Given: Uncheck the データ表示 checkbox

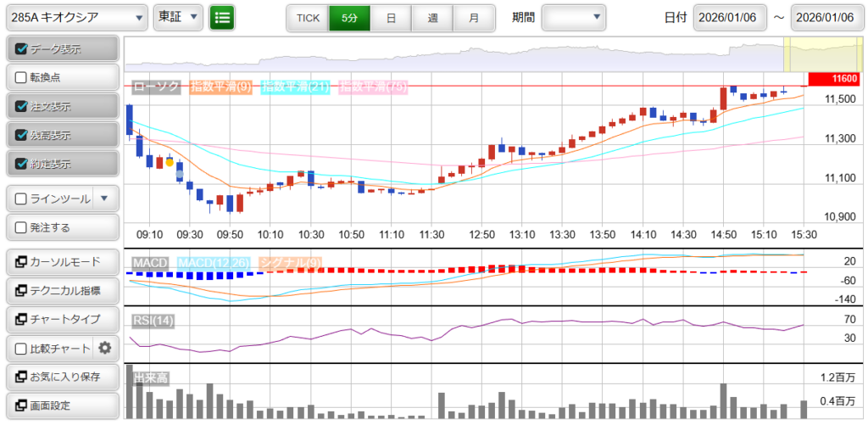Looking at the screenshot, I should [22, 49].
